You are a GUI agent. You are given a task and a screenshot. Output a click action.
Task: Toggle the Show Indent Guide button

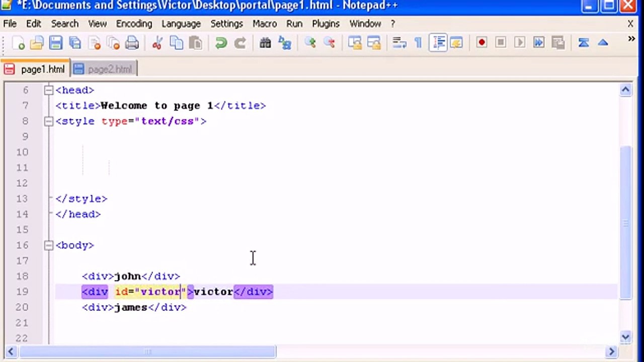point(438,43)
